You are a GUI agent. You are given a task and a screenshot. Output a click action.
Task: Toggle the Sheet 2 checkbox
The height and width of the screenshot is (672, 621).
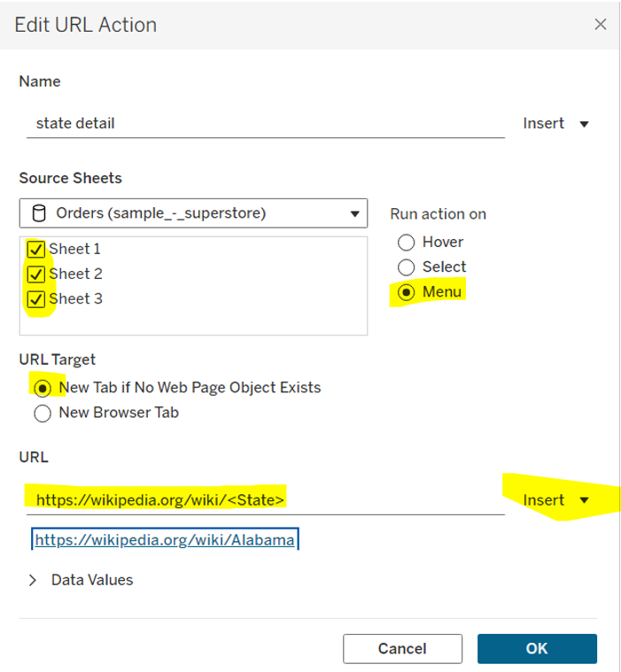36,274
